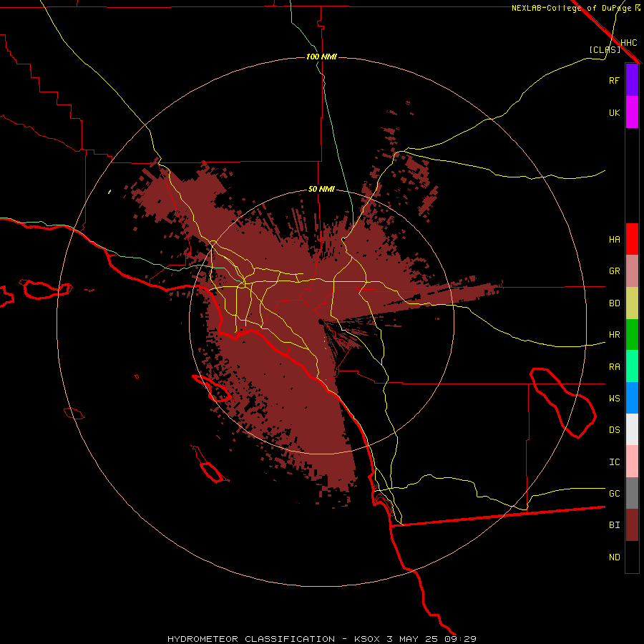Click the HR green legend swatch

tap(632, 335)
